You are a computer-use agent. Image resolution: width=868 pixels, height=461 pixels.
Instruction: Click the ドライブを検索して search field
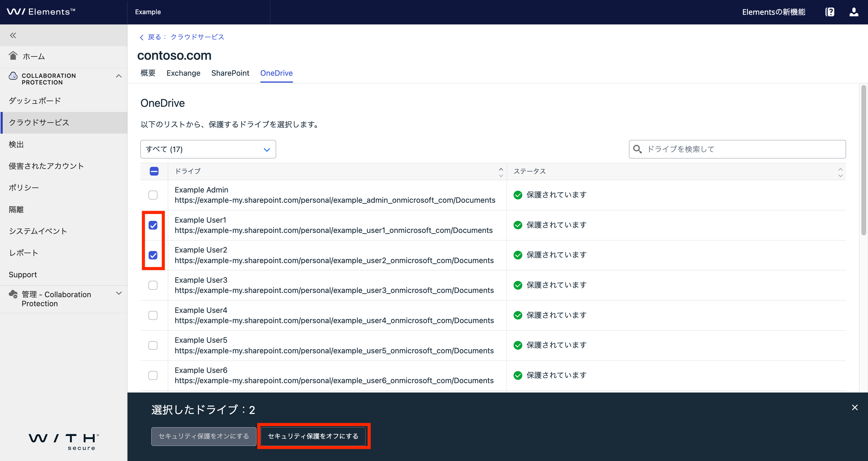coord(737,149)
